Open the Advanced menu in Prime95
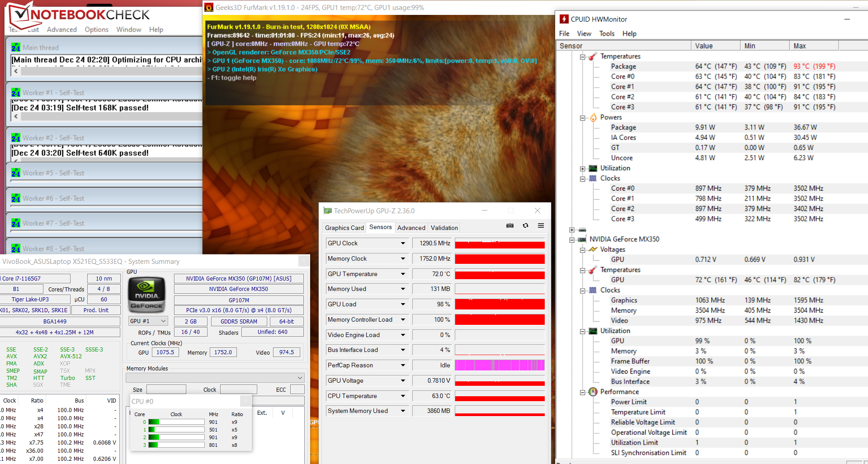 coord(62,29)
